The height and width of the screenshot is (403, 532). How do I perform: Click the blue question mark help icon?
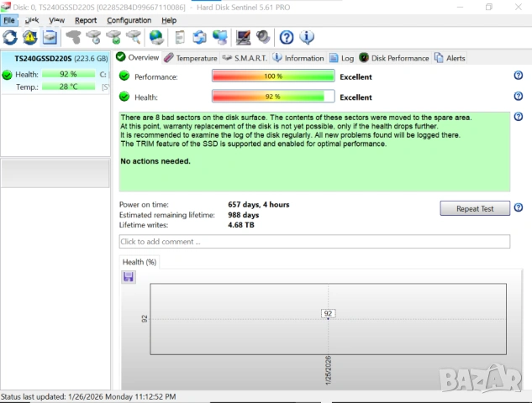tap(287, 37)
